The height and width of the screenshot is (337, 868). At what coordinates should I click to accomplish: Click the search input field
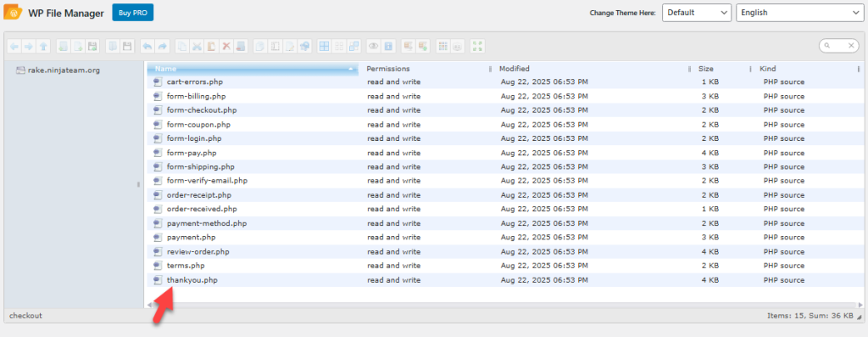click(839, 46)
